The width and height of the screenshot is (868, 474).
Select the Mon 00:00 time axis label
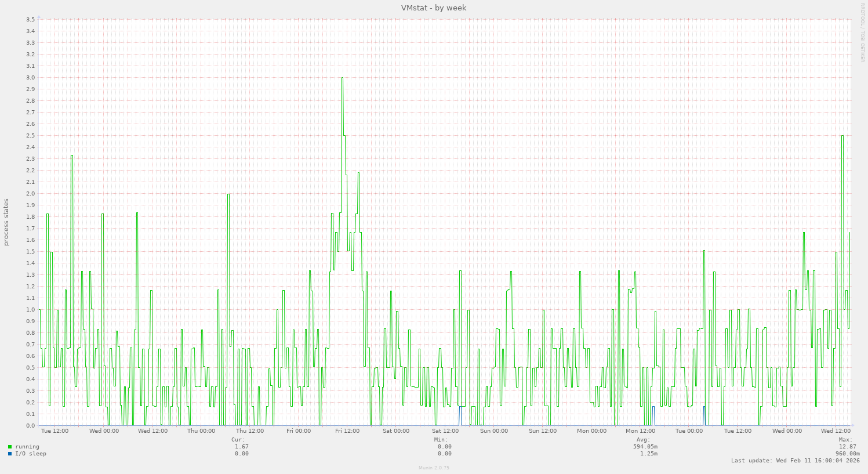[x=591, y=431]
